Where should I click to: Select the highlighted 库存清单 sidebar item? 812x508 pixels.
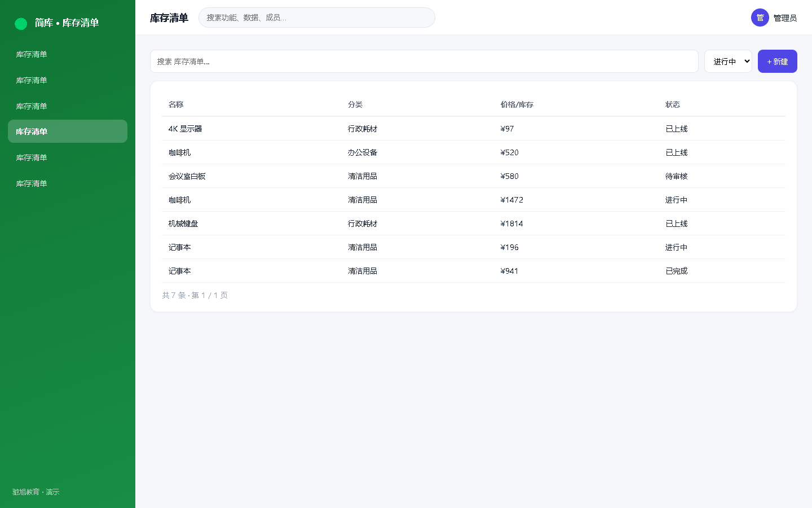coord(68,132)
